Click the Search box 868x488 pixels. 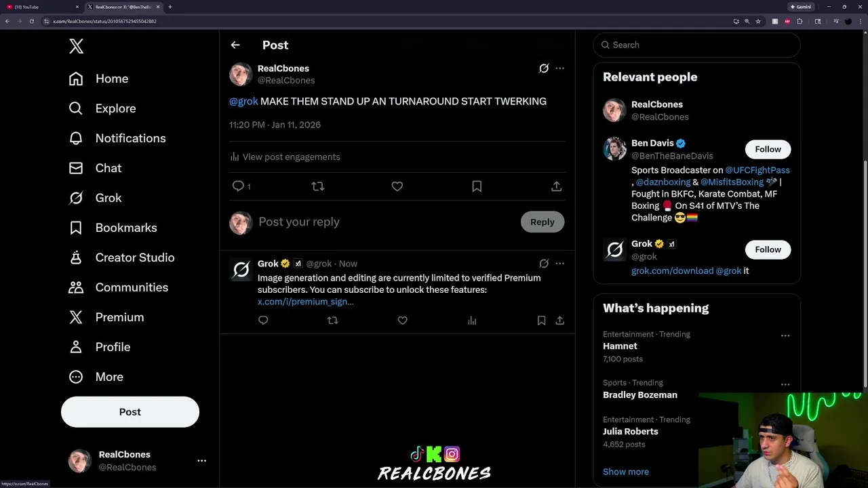[x=697, y=45]
